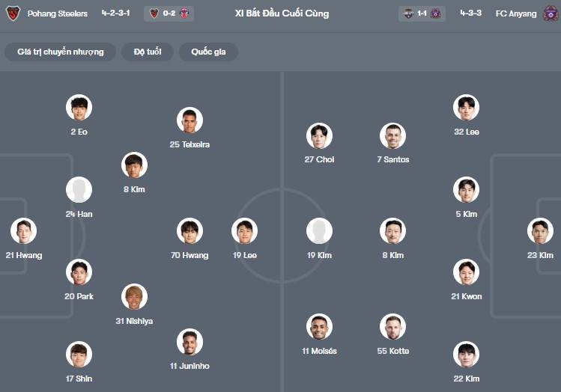Image resolution: width=561 pixels, height=392 pixels.
Task: Select goalkeeper 23 Kim's avatar
Action: (x=540, y=231)
